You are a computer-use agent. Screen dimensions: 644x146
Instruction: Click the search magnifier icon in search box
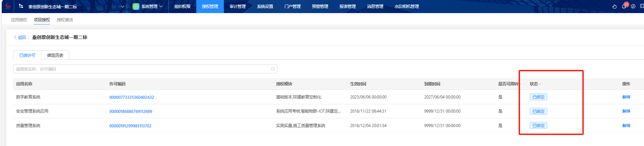tap(273, 69)
